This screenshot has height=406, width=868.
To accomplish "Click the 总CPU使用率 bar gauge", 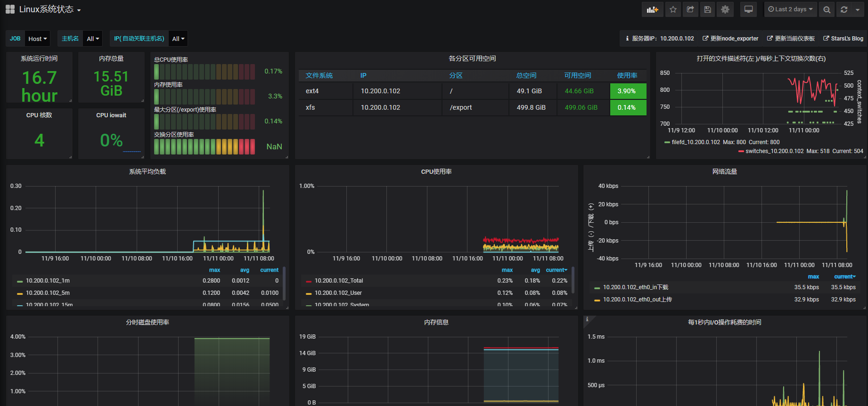I will pyautogui.click(x=205, y=72).
